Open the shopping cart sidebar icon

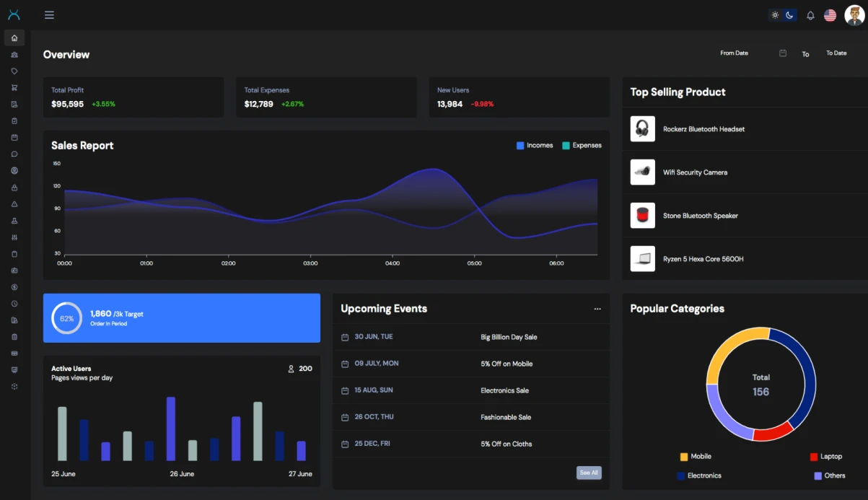[x=14, y=88]
